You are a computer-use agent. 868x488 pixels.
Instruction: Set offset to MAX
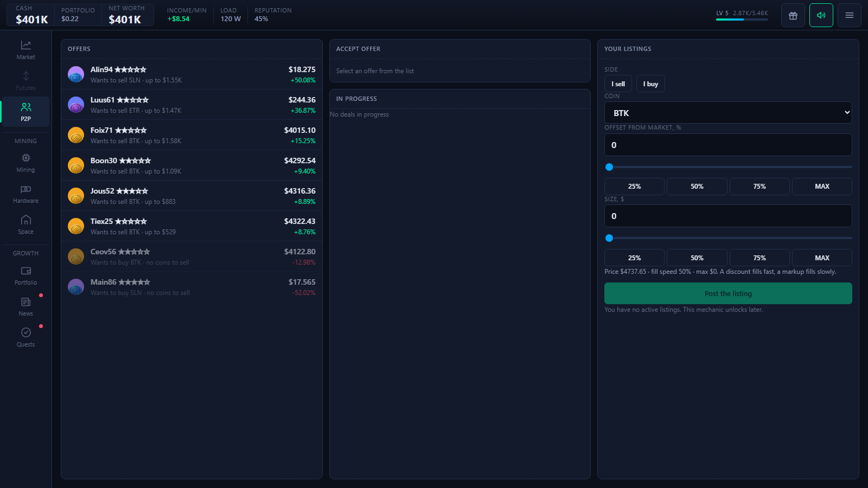point(822,186)
